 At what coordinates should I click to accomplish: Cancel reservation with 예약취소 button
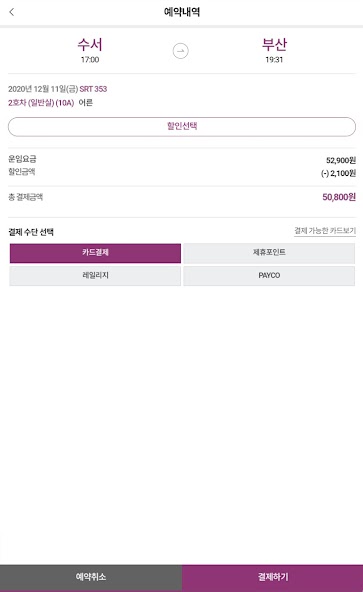(91, 577)
